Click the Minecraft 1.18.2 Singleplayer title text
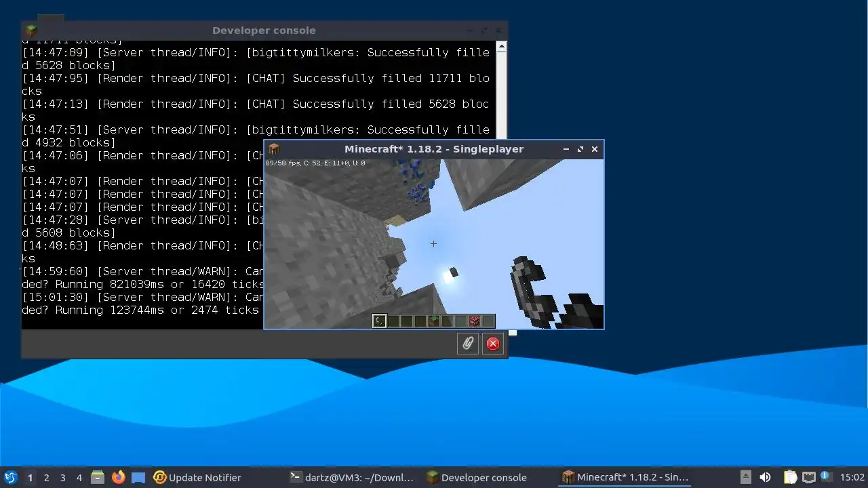 (434, 149)
